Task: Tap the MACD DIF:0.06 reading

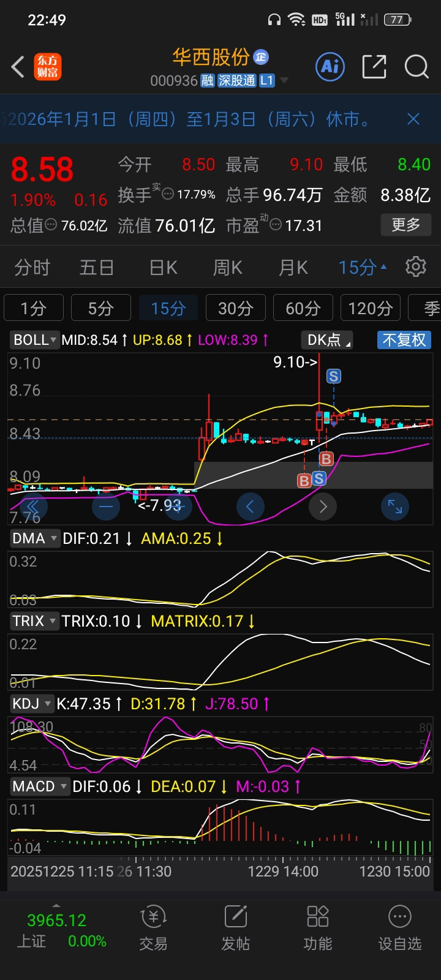Action: pyautogui.click(x=107, y=786)
